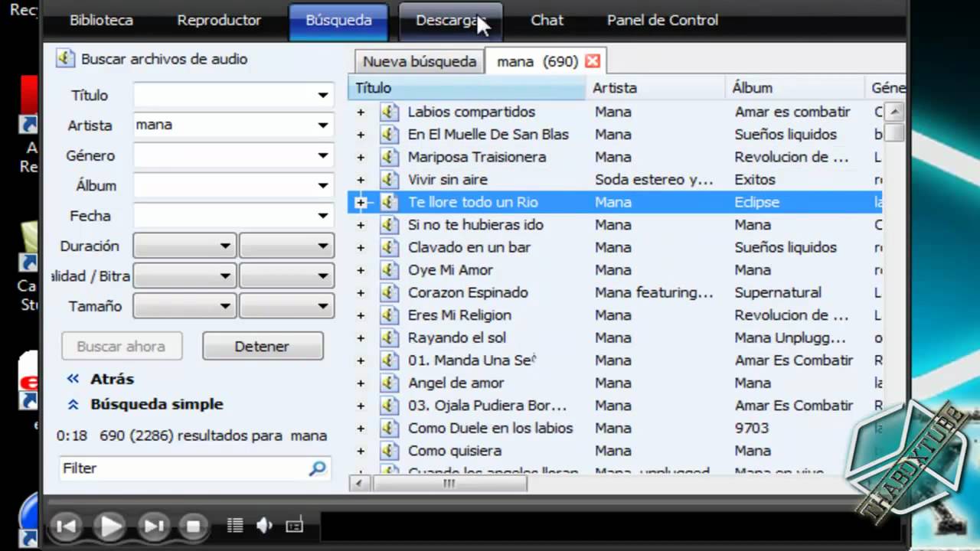Expand the Labios compartidos row

(361, 112)
